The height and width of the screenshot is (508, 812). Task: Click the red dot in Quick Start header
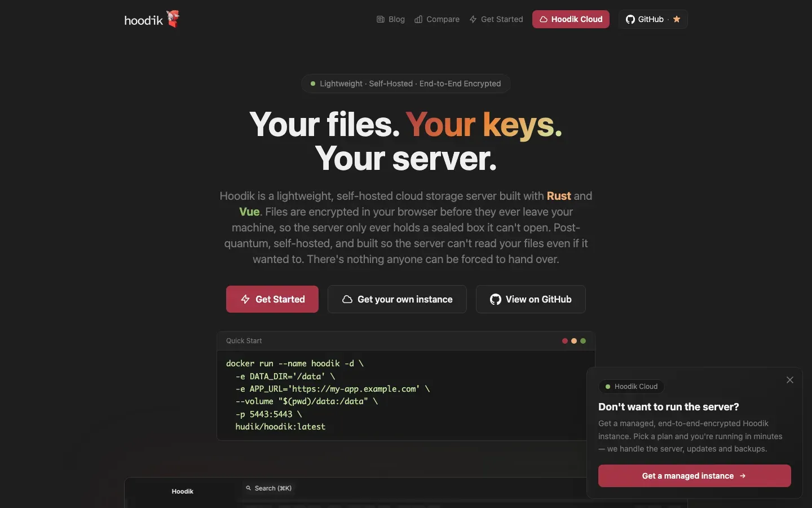(x=565, y=341)
